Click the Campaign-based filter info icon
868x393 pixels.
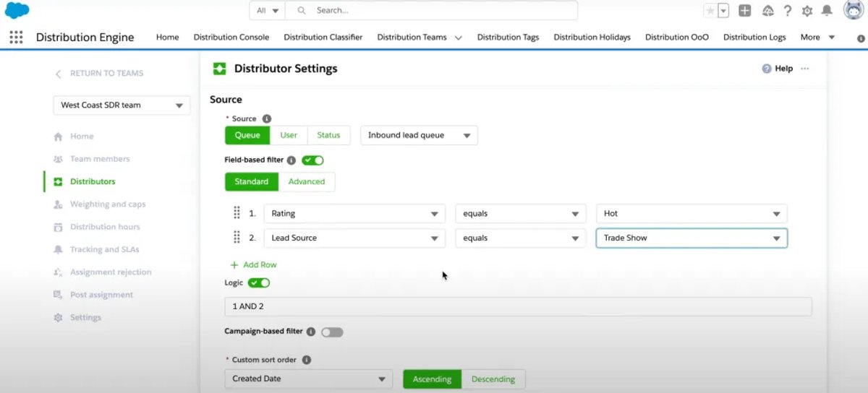tap(311, 332)
